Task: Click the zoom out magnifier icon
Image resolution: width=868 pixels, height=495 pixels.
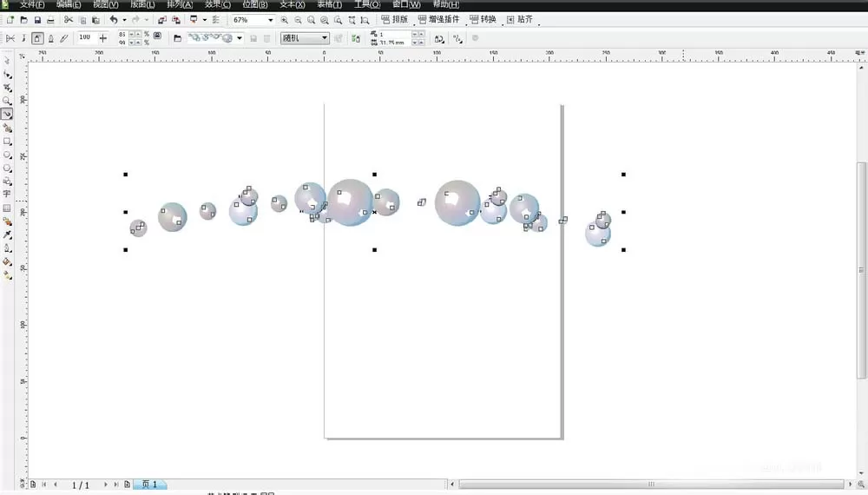Action: click(298, 20)
